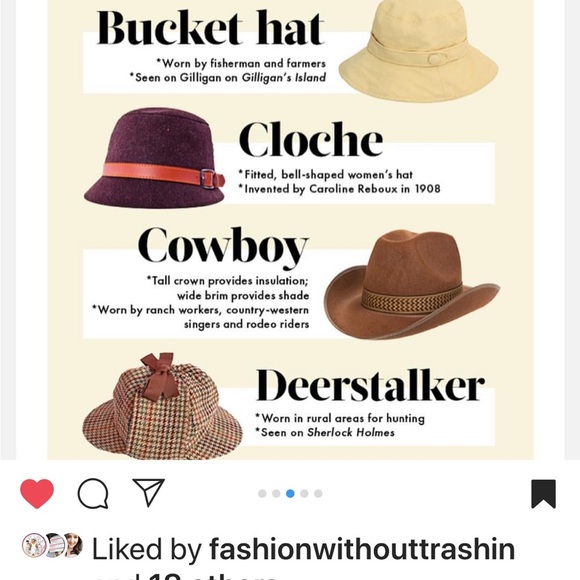Toggle the saved bookmark icon
Screen dimensions: 580x580
(543, 494)
